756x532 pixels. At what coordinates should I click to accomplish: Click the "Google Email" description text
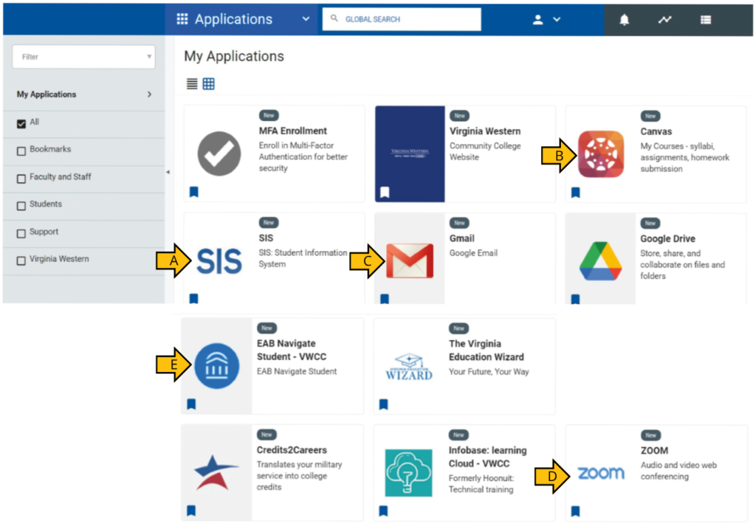tap(473, 253)
